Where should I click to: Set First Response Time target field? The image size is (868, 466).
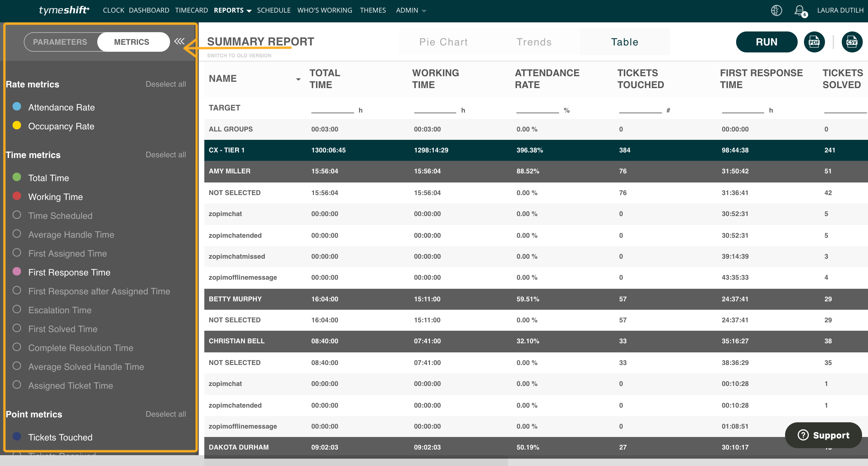[743, 109]
